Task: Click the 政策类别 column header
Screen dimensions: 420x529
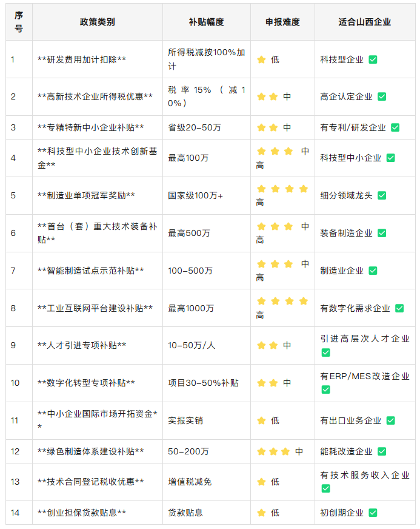Action: [97, 22]
